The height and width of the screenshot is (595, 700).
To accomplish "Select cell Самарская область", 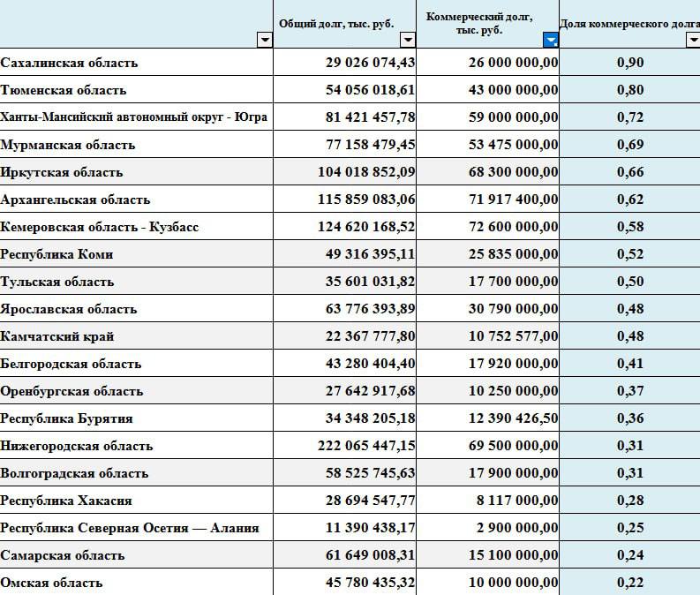I will click(136, 554).
